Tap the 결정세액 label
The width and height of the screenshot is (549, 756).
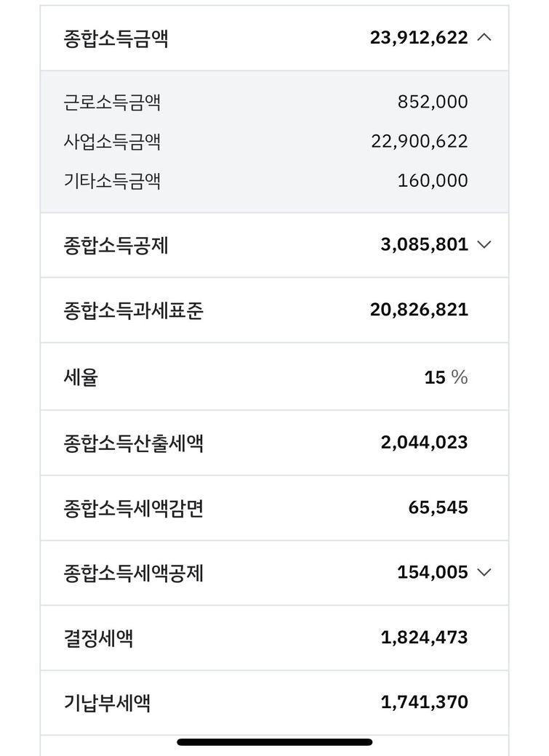click(x=98, y=638)
